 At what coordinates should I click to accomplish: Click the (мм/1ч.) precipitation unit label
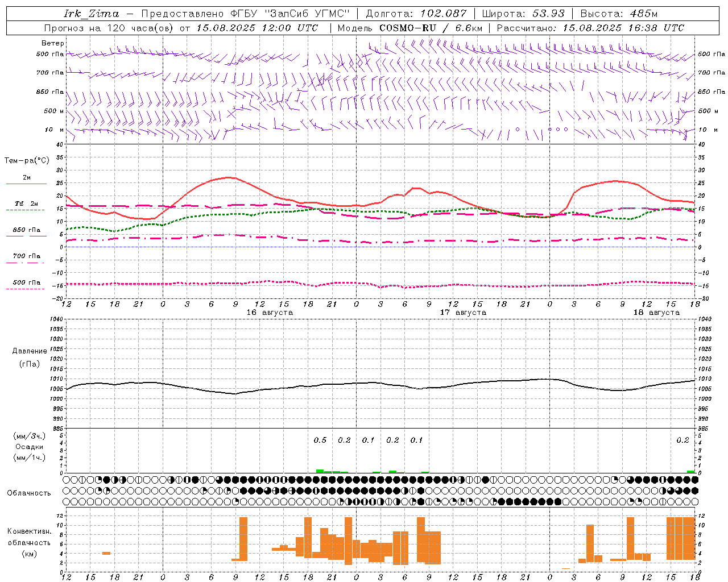click(x=30, y=458)
